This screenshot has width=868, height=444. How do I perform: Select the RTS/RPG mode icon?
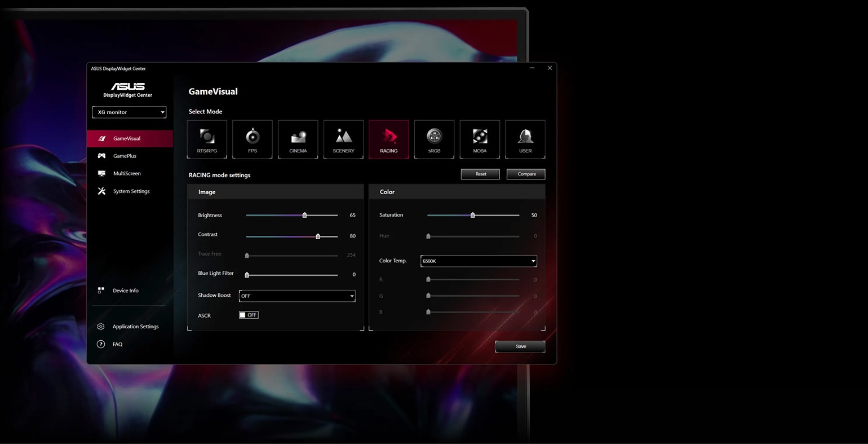[207, 139]
